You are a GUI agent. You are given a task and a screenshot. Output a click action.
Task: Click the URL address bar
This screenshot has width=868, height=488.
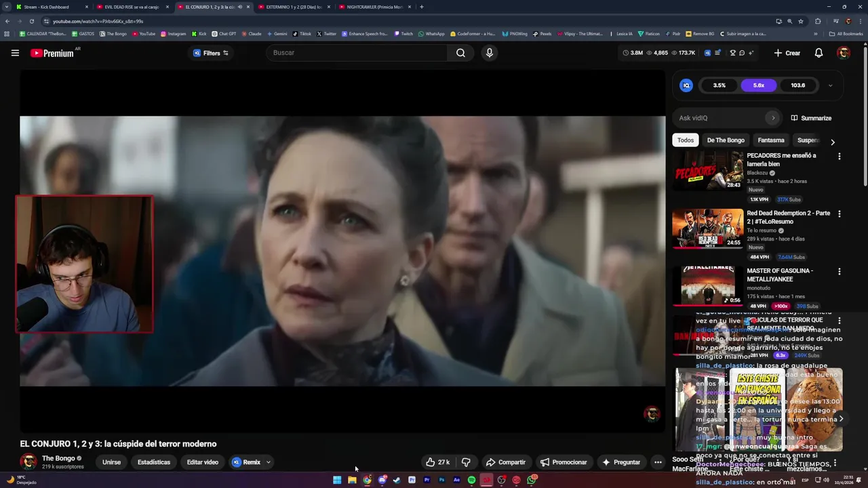407,21
